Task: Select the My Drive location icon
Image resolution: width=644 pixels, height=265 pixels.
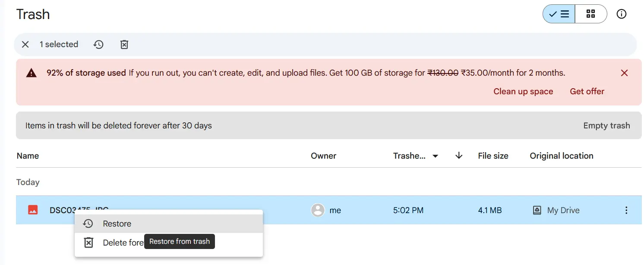Action: [x=537, y=210]
